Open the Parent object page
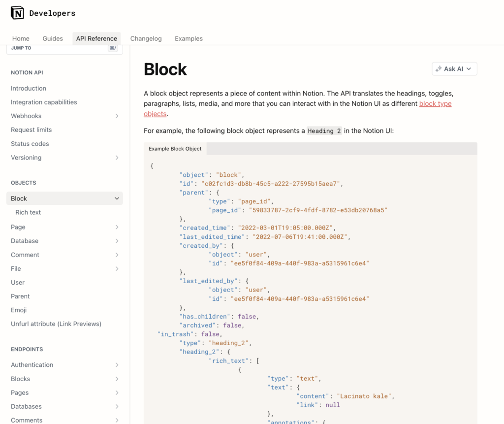 pos(20,296)
